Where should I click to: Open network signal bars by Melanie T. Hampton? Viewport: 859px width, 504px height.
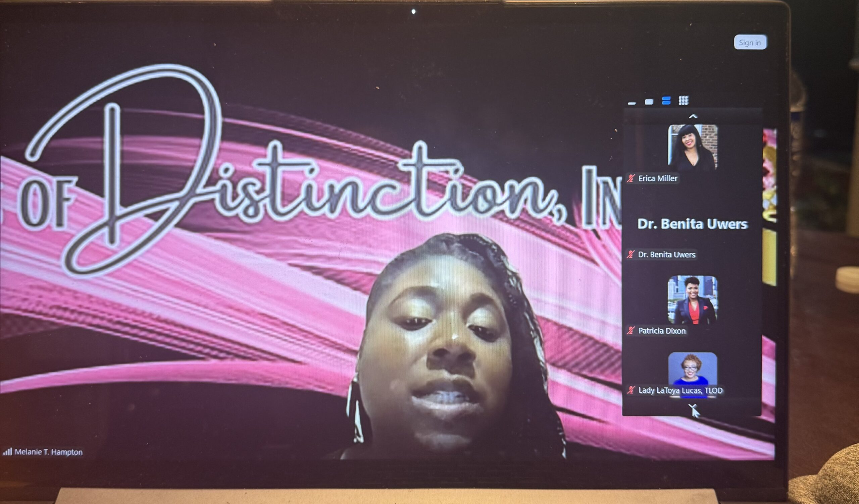[x=7, y=452]
